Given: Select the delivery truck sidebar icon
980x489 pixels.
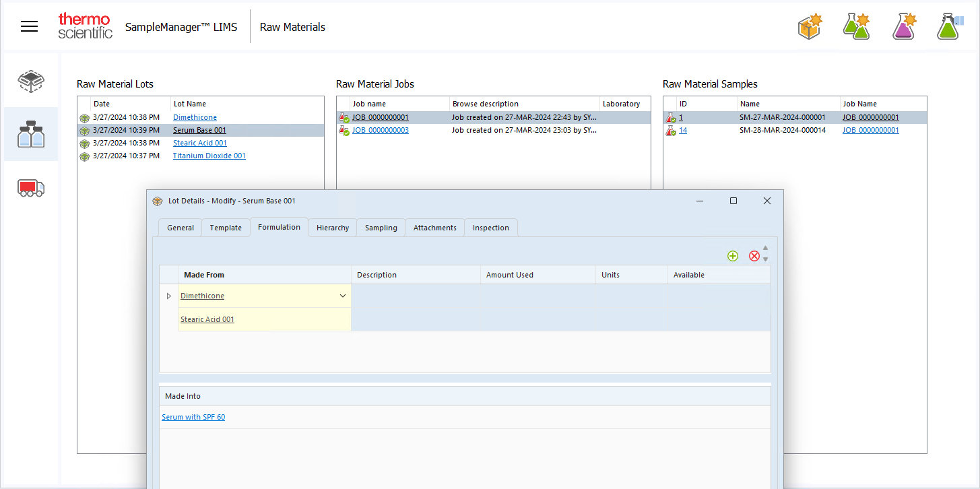Looking at the screenshot, I should (31, 188).
